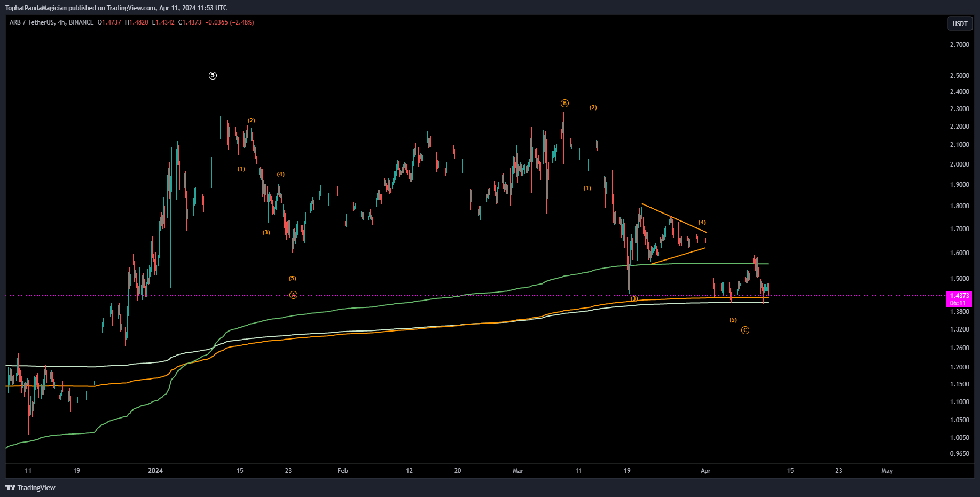Click the 2.2000 price axis label
Image resolution: width=980 pixels, height=497 pixels.
(959, 127)
